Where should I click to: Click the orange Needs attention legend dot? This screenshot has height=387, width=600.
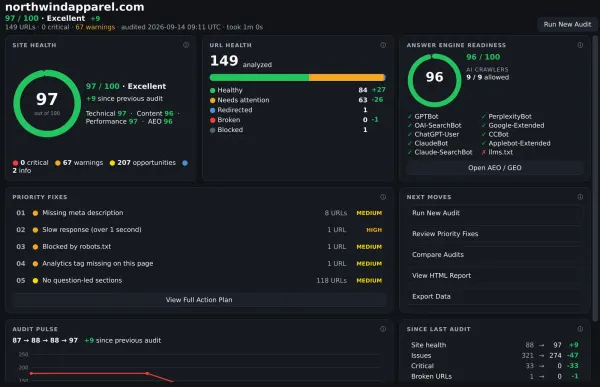click(x=212, y=101)
